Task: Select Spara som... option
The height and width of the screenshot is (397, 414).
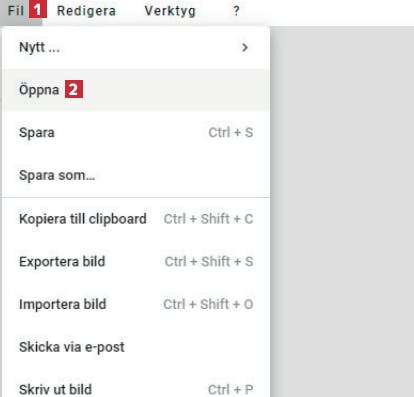Action: tap(136, 175)
